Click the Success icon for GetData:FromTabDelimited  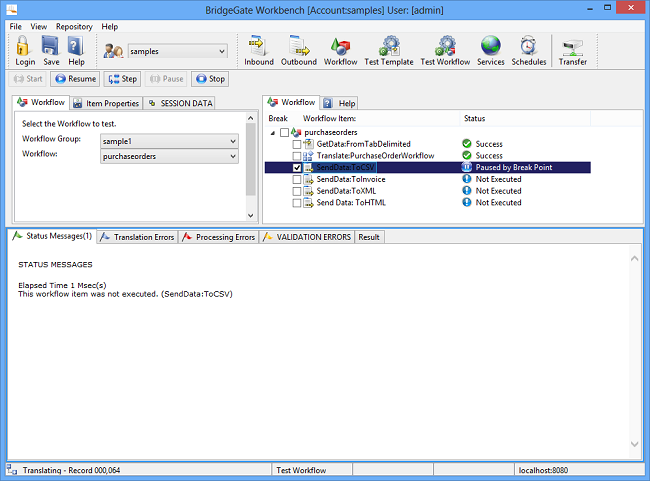tap(467, 143)
